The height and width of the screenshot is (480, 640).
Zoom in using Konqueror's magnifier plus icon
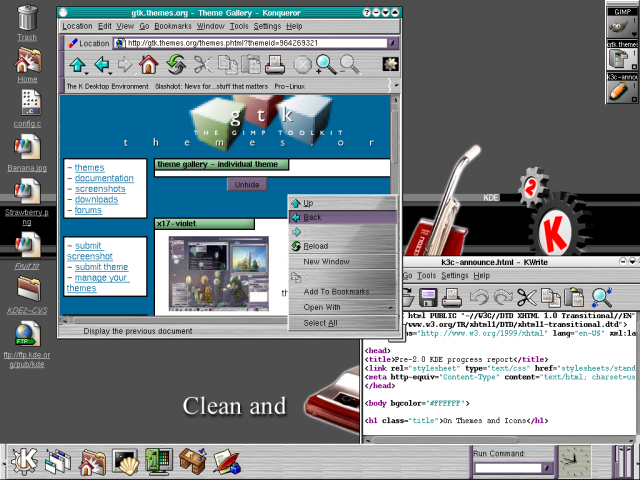tap(326, 66)
